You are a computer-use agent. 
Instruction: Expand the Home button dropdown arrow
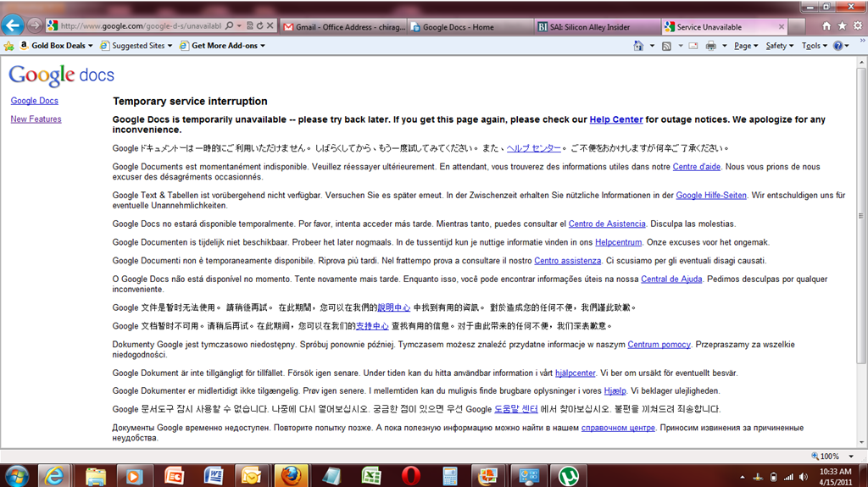[652, 46]
